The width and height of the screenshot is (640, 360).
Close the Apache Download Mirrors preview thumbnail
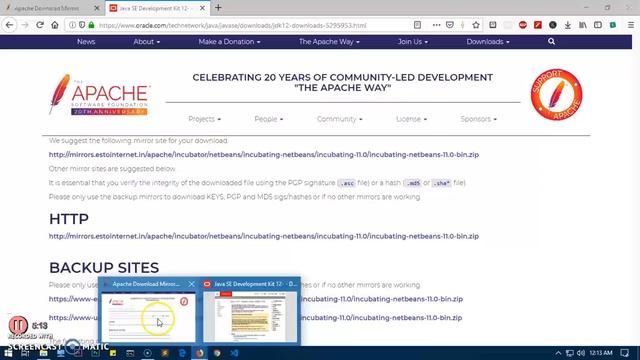click(191, 284)
